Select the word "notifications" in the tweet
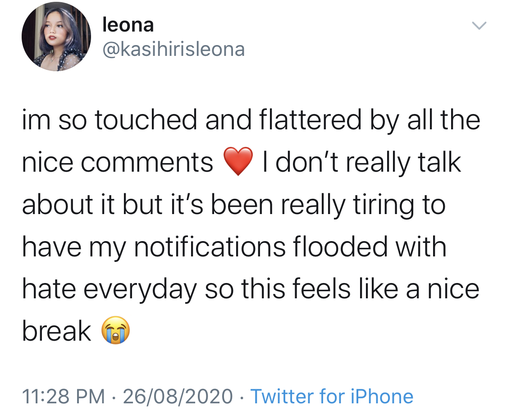 click(x=210, y=247)
